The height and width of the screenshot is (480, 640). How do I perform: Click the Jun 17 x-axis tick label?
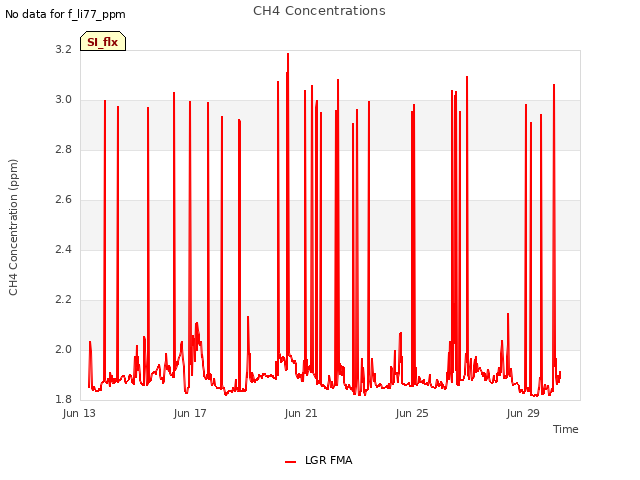point(190,413)
